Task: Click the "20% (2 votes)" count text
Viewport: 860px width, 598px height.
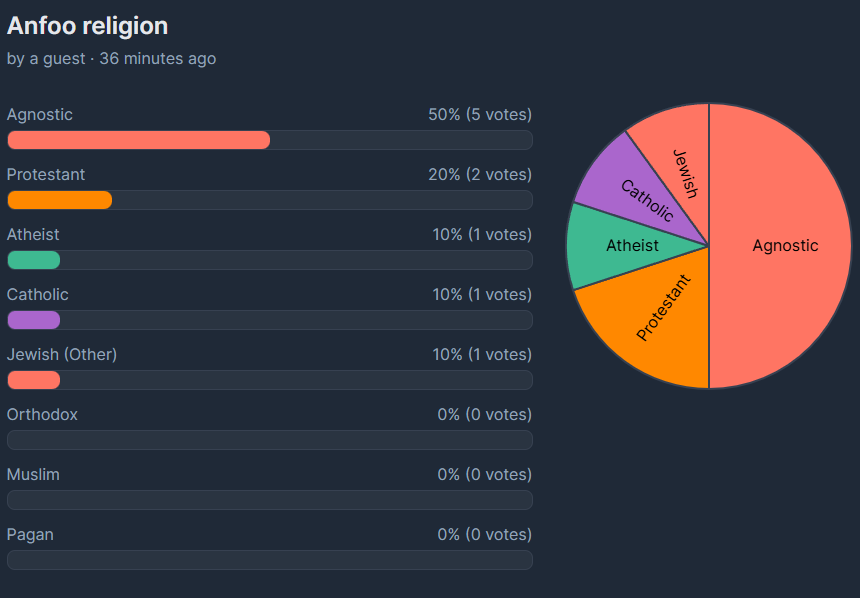Action: coord(480,175)
